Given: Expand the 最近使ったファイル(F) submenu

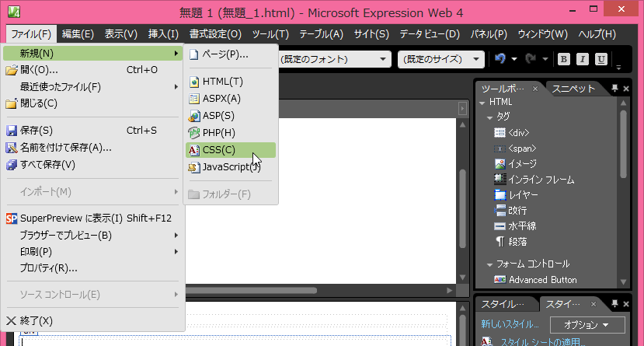Looking at the screenshot, I should (92, 87).
